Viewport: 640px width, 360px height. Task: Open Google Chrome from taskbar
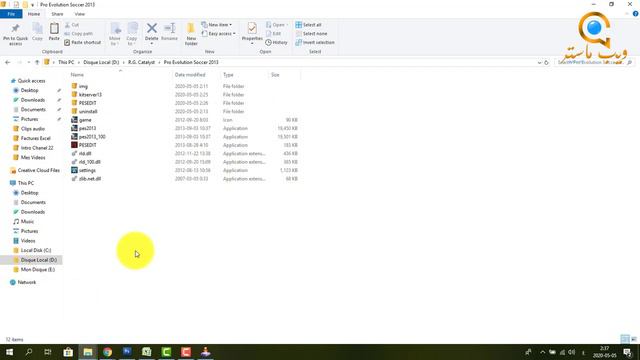[x=107, y=352]
